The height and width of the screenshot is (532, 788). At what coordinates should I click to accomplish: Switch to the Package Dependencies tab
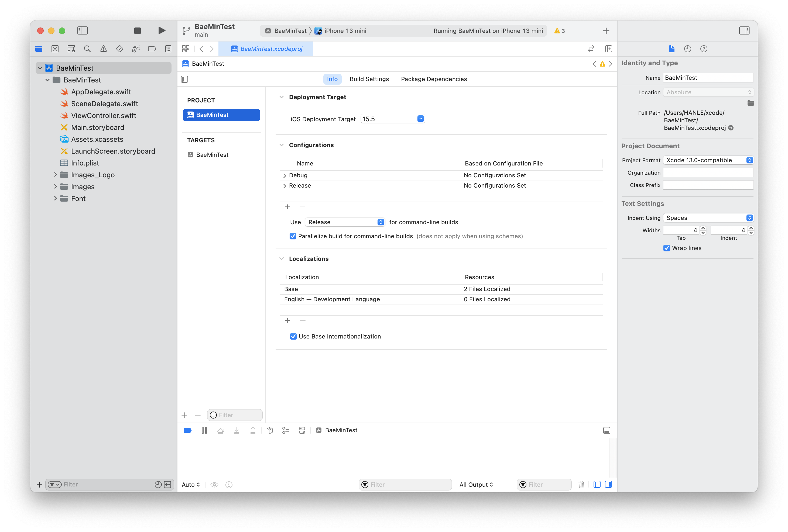[434, 79]
